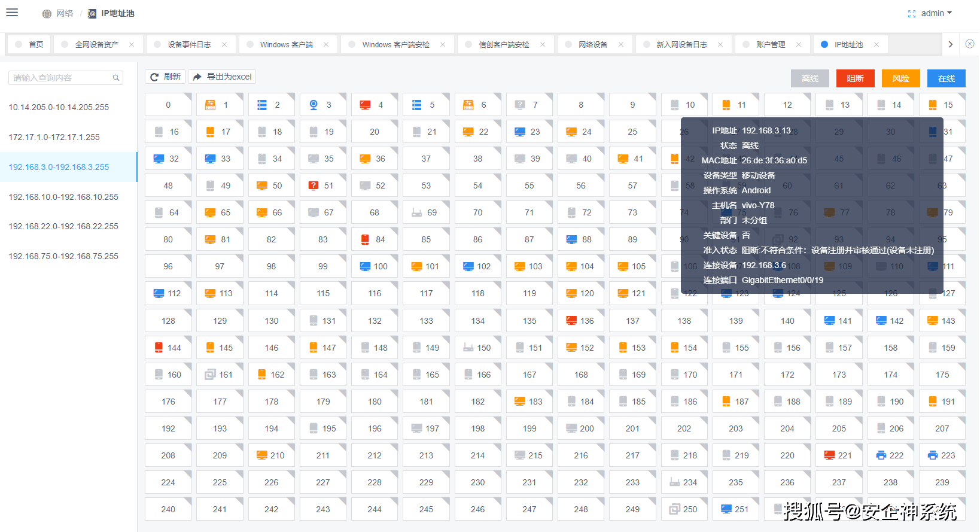Screen dimensions: 980x532
Task: Click the red computer icon at IP 136
Action: coord(571,321)
